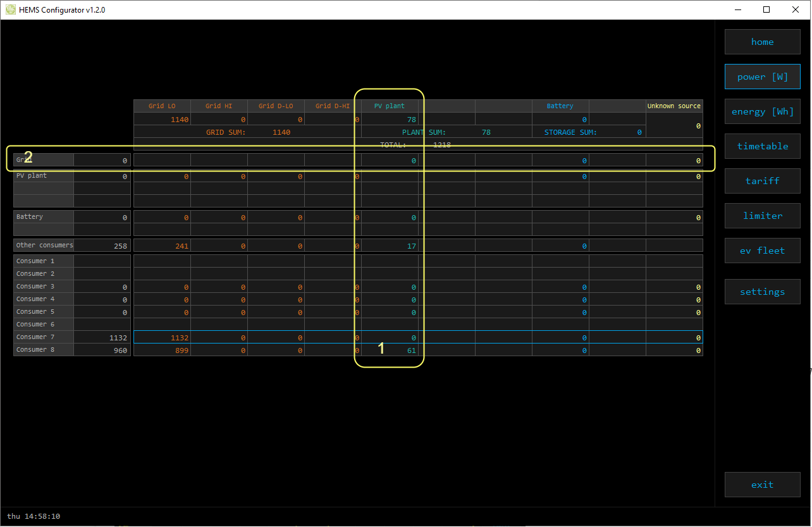Click the PV plant column header
Viewport: 812px width, 527px height.
pyautogui.click(x=389, y=106)
